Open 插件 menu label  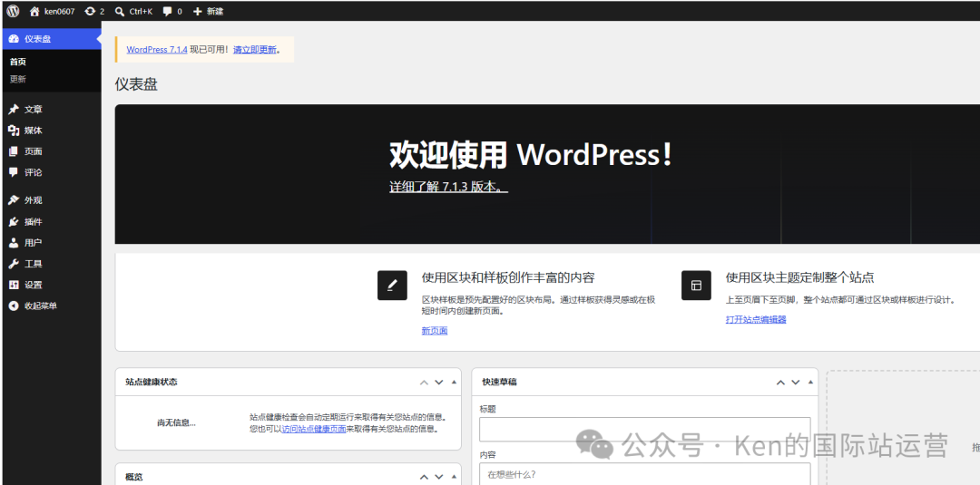pos(34,221)
